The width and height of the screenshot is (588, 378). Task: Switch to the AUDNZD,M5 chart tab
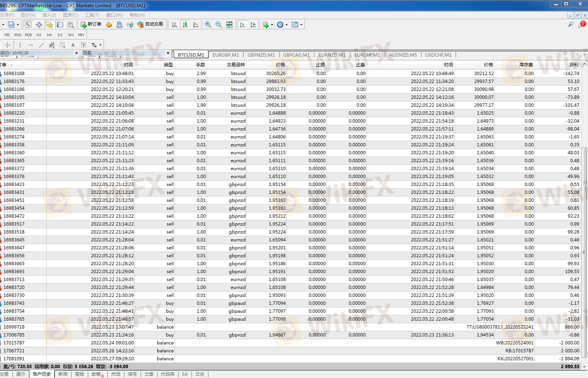(403, 55)
